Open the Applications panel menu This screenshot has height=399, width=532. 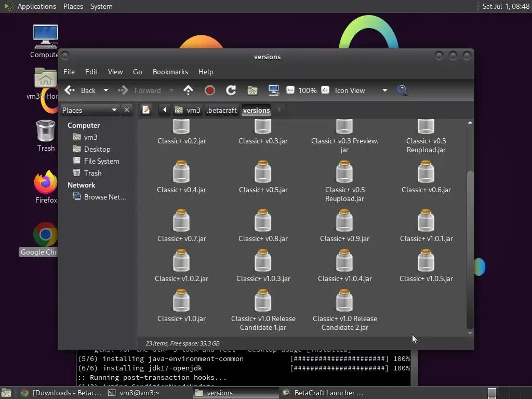37,6
